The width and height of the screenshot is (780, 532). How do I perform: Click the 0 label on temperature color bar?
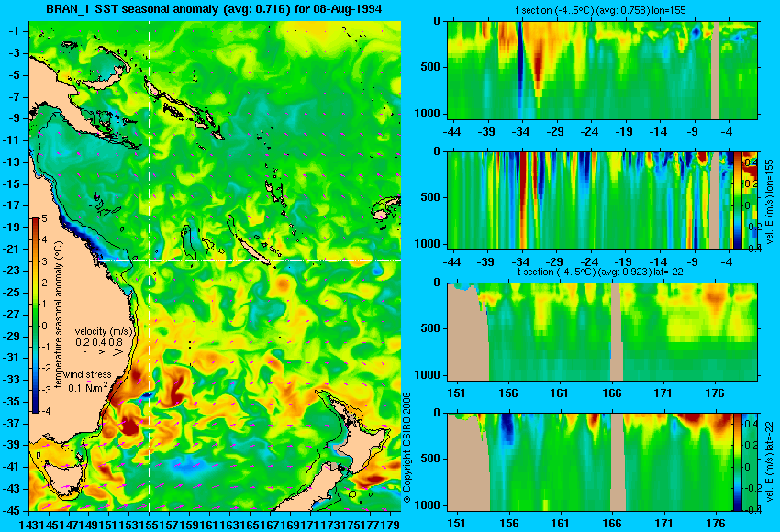tap(44, 326)
